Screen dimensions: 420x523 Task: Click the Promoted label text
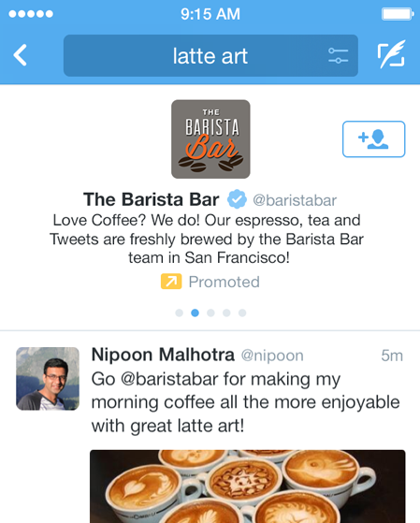click(224, 282)
